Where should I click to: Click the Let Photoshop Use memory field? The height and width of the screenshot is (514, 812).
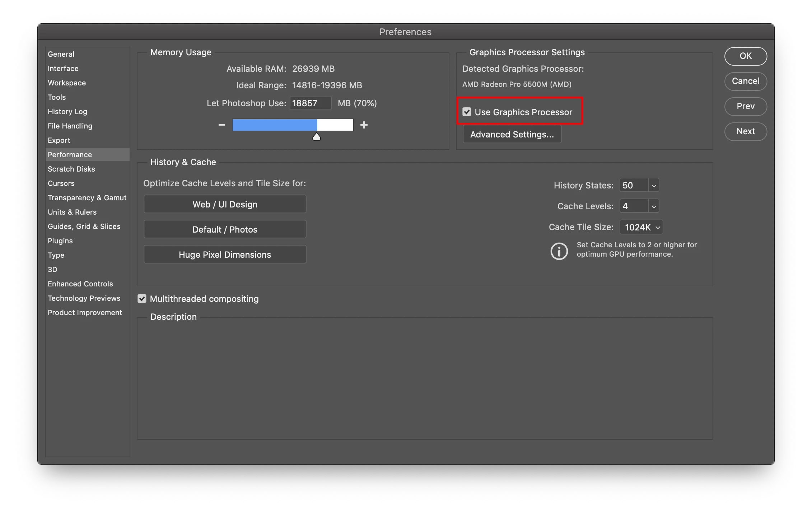point(310,103)
